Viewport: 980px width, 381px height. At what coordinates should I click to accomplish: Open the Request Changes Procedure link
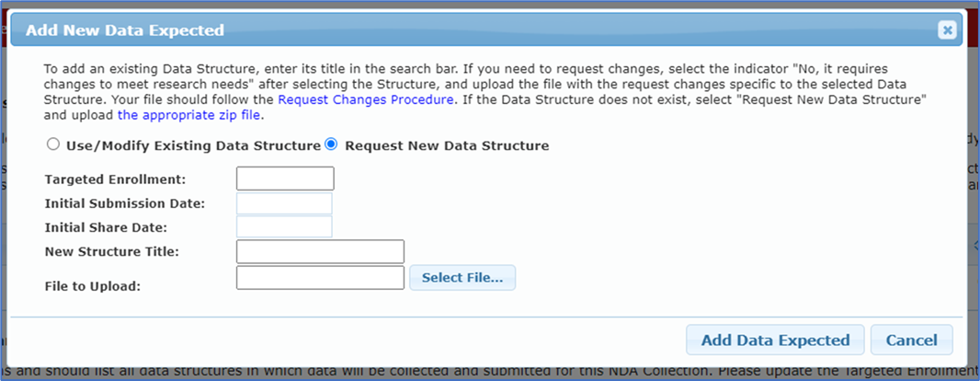(366, 99)
